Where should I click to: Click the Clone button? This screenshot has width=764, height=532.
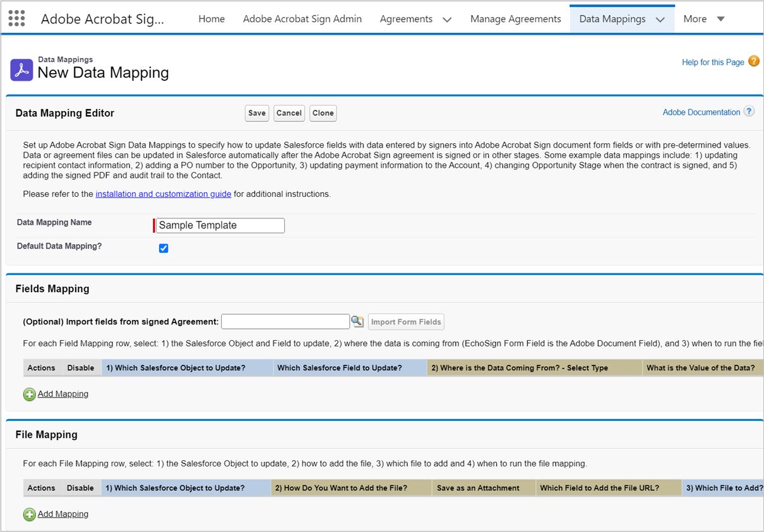coord(323,113)
